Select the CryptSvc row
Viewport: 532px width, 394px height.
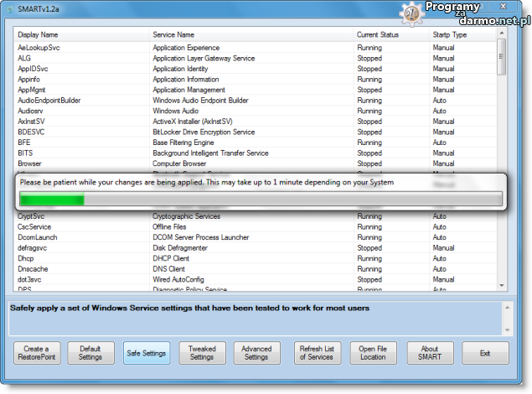(x=255, y=216)
